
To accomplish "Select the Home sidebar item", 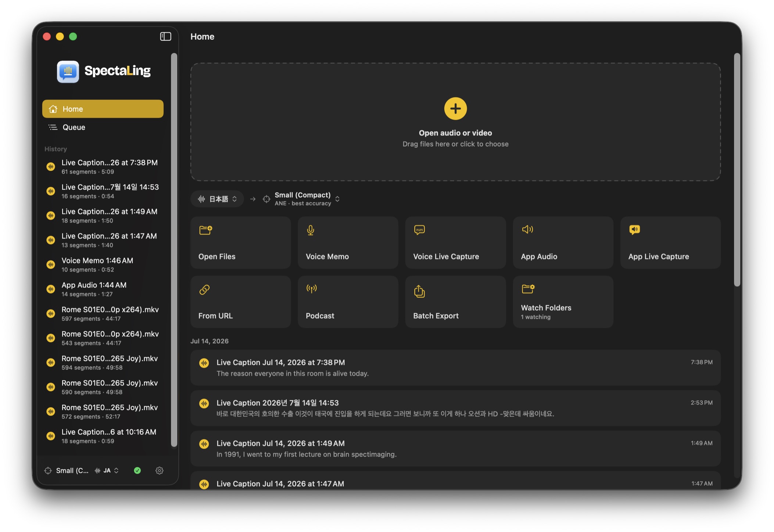I will (103, 109).
